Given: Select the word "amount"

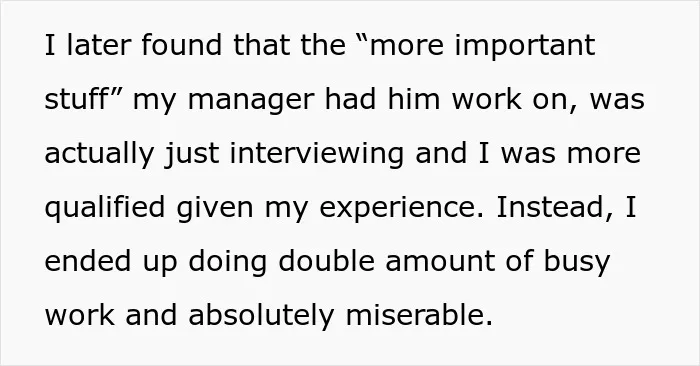Looking at the screenshot, I should [440, 261].
